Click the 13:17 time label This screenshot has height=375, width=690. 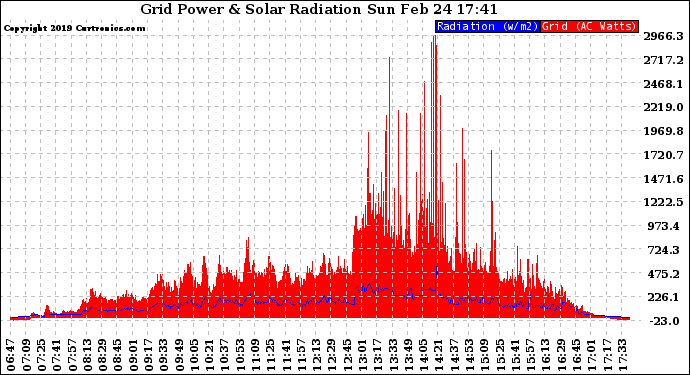378,355
